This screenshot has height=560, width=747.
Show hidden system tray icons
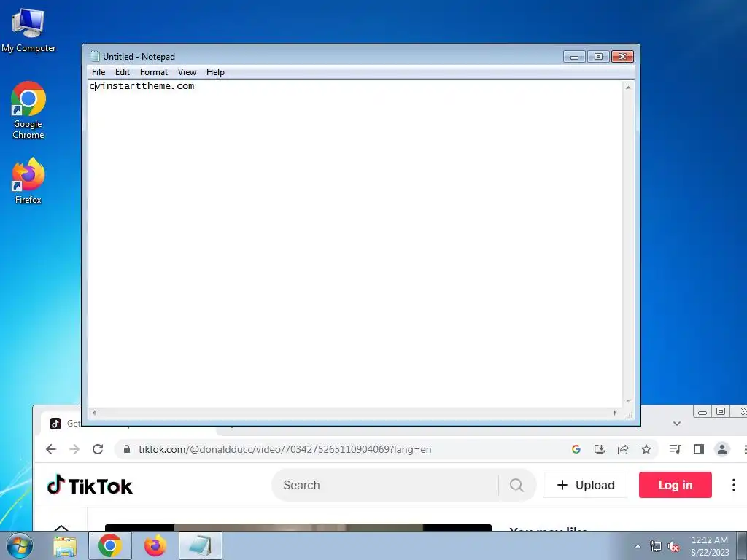pos(638,546)
